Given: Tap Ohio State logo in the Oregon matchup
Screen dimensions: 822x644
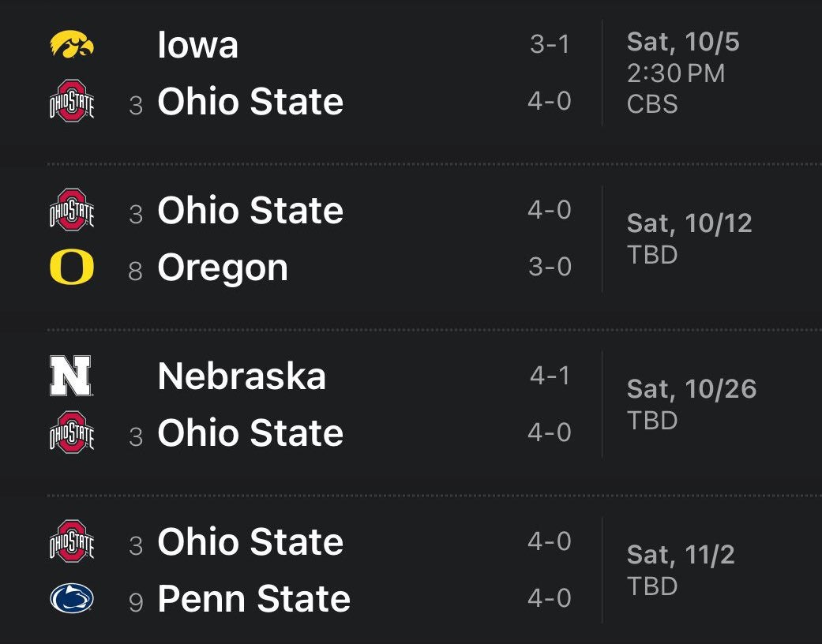Looking at the screenshot, I should pyautogui.click(x=72, y=211).
